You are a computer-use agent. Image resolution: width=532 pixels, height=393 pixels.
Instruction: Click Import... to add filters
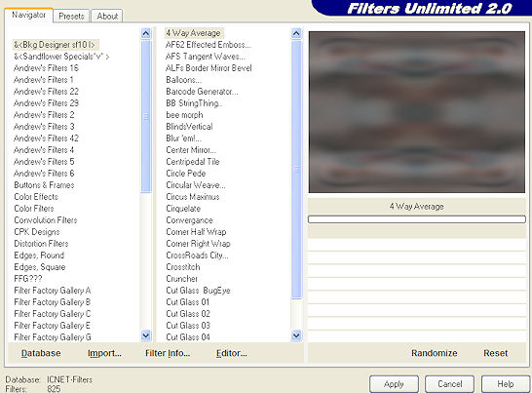point(104,353)
